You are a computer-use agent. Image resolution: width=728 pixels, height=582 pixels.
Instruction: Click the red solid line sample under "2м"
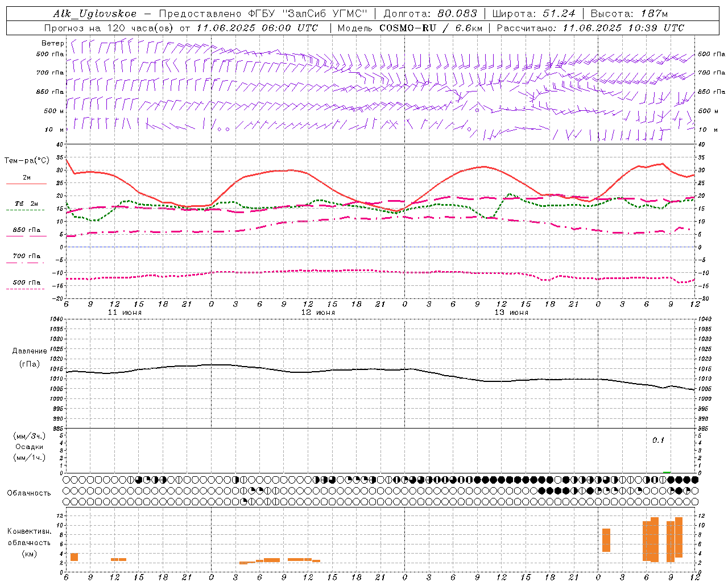pos(26,184)
